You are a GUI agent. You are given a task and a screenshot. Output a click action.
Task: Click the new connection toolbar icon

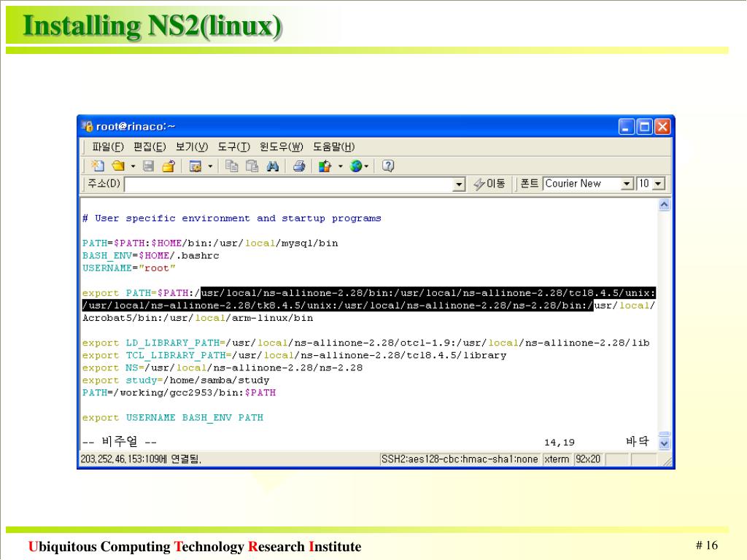pos(98,166)
